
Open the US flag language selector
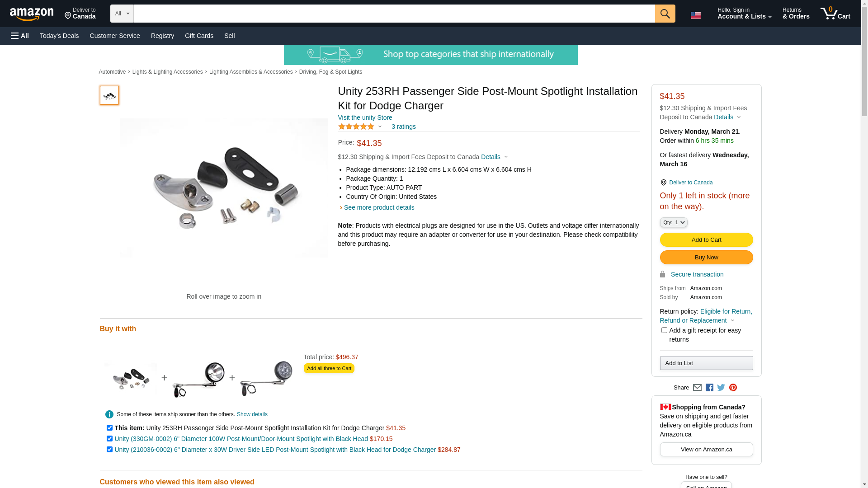695,15
